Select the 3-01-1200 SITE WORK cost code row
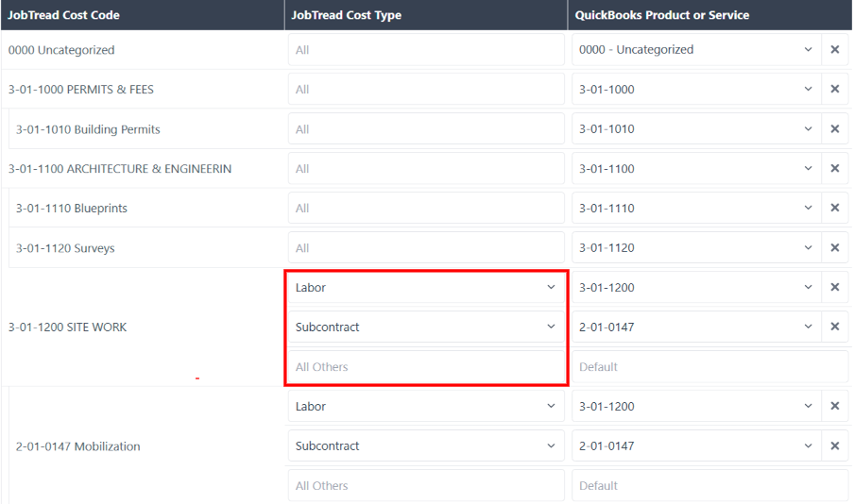Screen dimensions: 854x504 pos(67,328)
